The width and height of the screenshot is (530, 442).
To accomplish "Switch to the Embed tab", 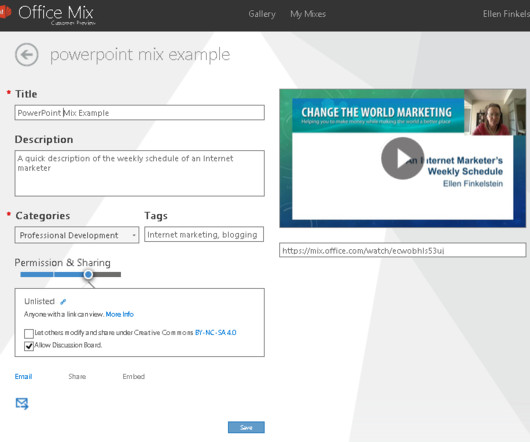I will (x=134, y=376).
